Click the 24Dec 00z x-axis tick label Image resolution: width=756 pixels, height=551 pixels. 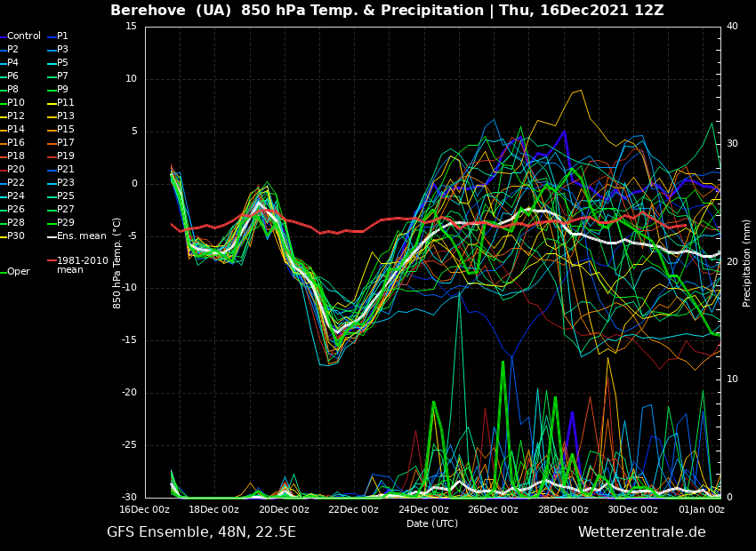423,510
